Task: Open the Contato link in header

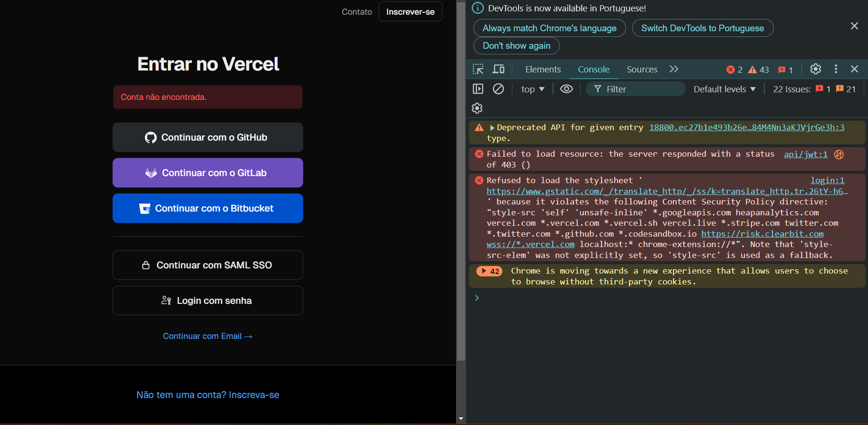Action: [357, 12]
